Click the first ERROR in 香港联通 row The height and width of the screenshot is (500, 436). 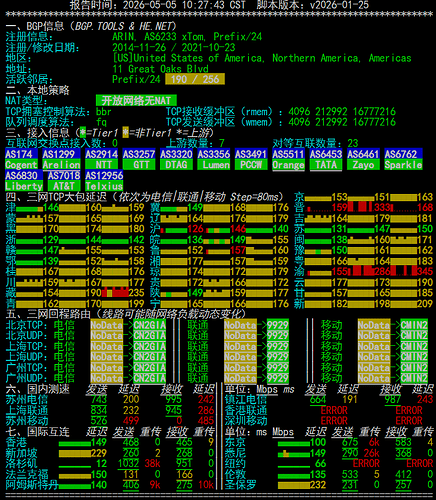334,410
